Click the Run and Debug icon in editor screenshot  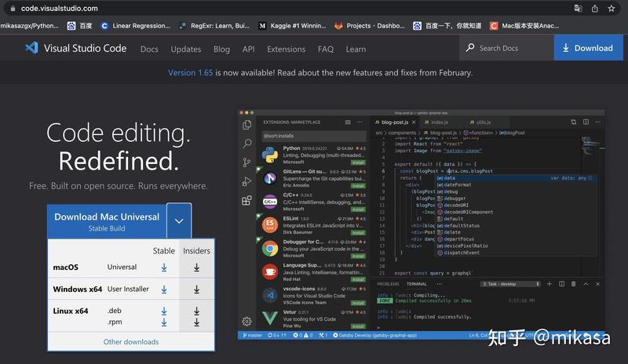246,181
